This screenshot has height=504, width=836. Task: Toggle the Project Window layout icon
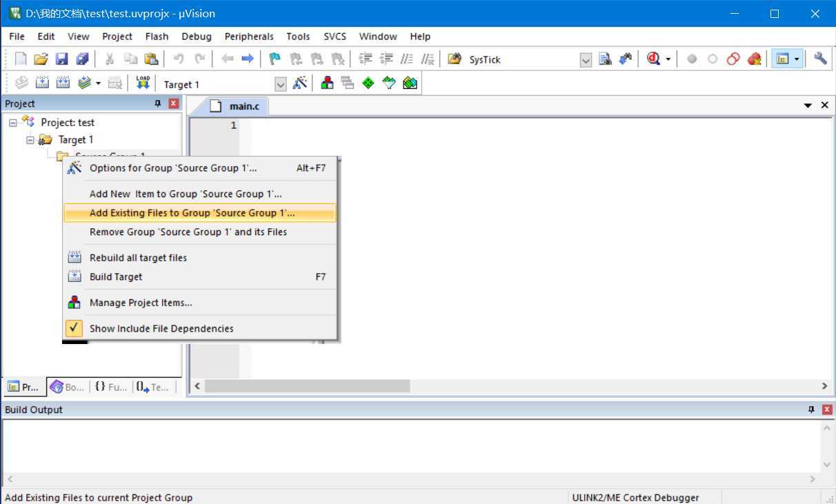click(x=782, y=59)
